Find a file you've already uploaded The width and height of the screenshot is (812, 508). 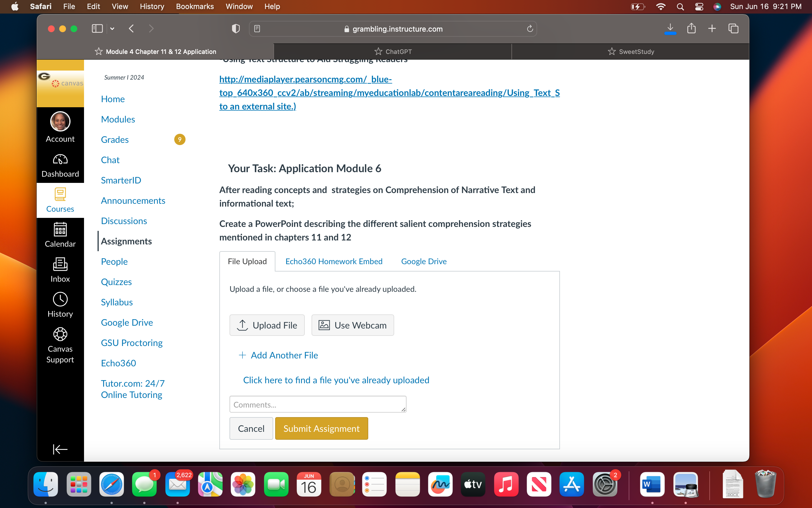pyautogui.click(x=336, y=380)
